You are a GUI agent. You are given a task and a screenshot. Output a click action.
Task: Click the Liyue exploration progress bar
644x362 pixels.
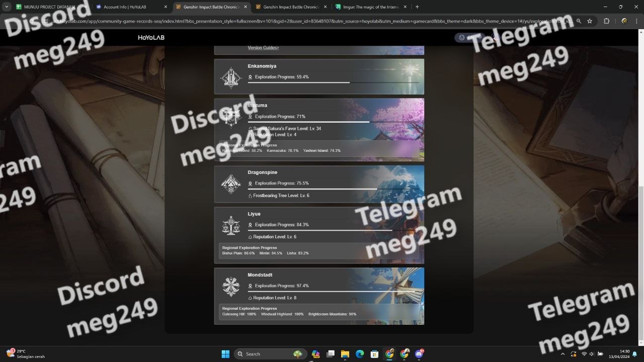tap(333, 230)
